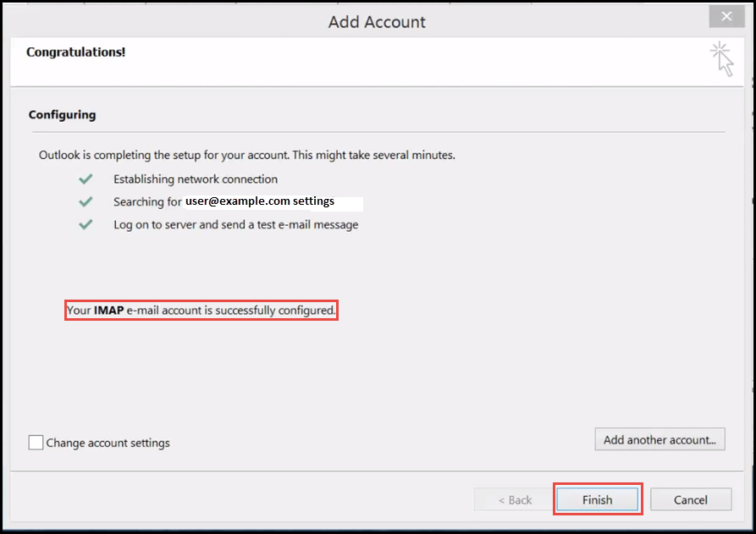Click the clicking-cursor graphic in the top-right corner
The height and width of the screenshot is (534, 756).
(720, 58)
